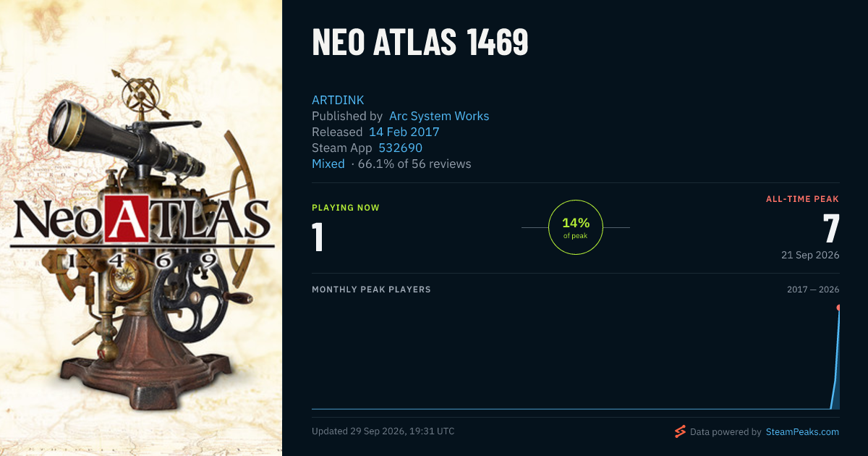
Task: Click the Updated 29 Sep 2026 timestamp
Action: 383,431
